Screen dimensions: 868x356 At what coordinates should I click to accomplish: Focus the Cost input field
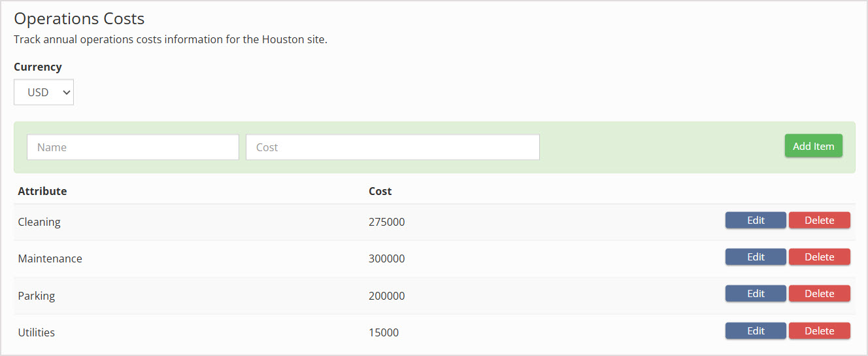(392, 147)
